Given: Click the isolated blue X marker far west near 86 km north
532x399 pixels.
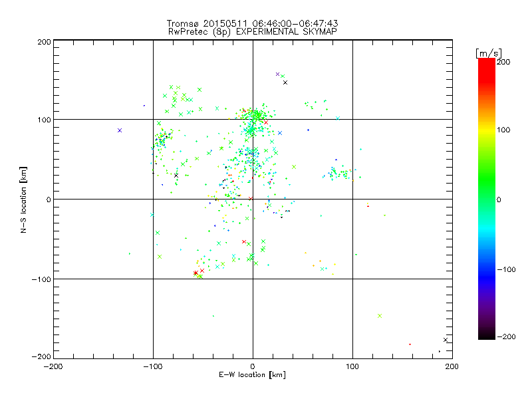Looking at the screenshot, I should tap(120, 130).
